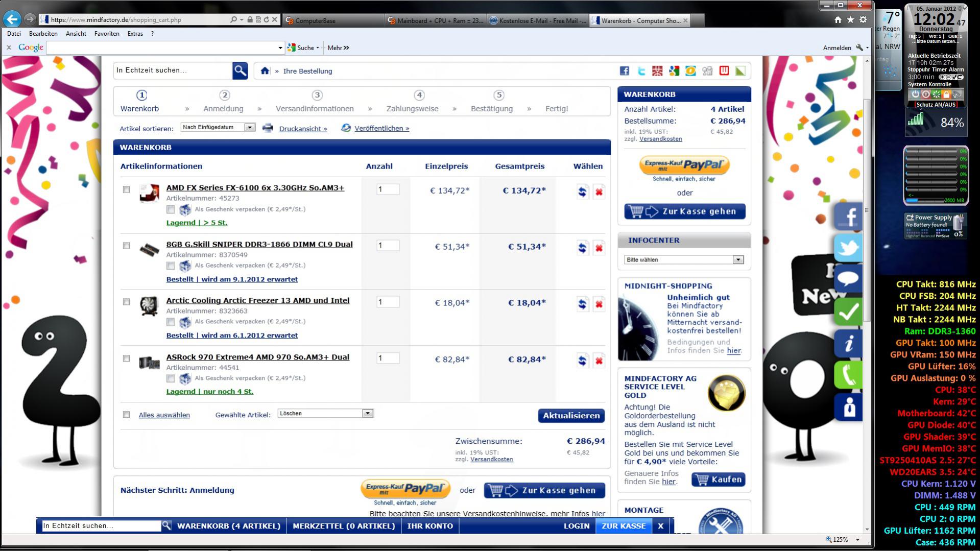The height and width of the screenshot is (551, 980).
Task: Select the G.Skill SNIPER item checkbox
Action: click(x=126, y=246)
